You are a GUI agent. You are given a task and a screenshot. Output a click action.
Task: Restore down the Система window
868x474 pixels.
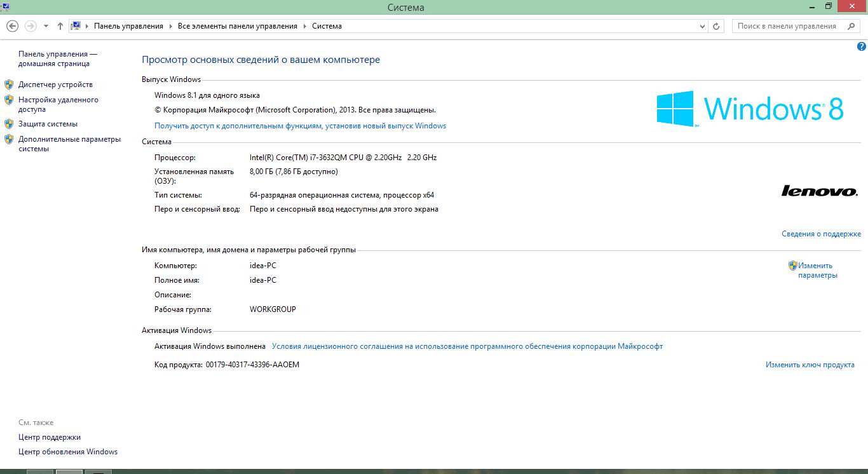coord(828,6)
